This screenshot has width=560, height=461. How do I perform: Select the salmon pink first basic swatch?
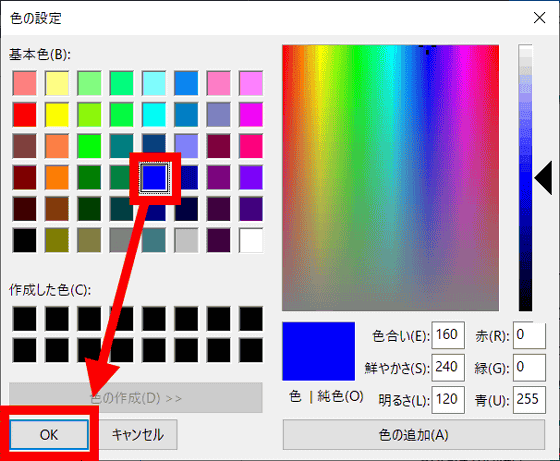tap(25, 83)
